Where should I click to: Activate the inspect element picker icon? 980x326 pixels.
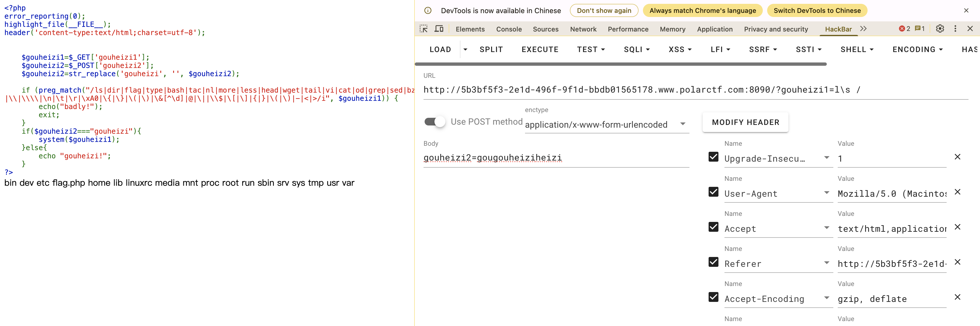click(424, 29)
